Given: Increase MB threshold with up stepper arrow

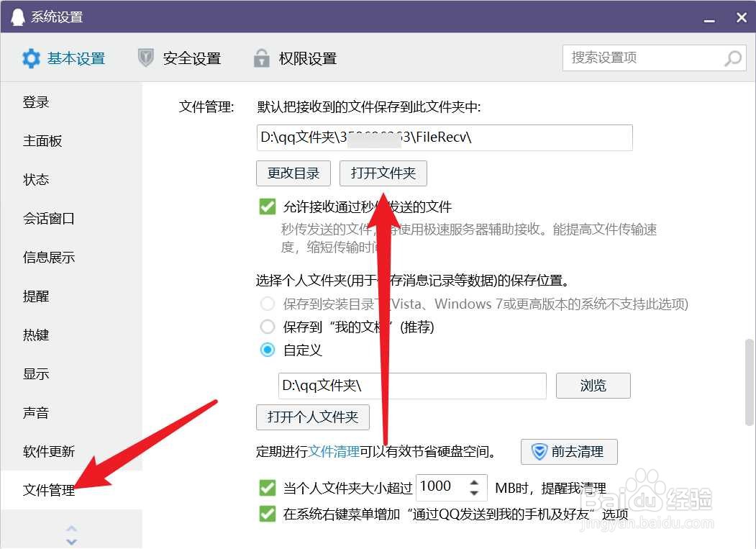Looking at the screenshot, I should 475,482.
